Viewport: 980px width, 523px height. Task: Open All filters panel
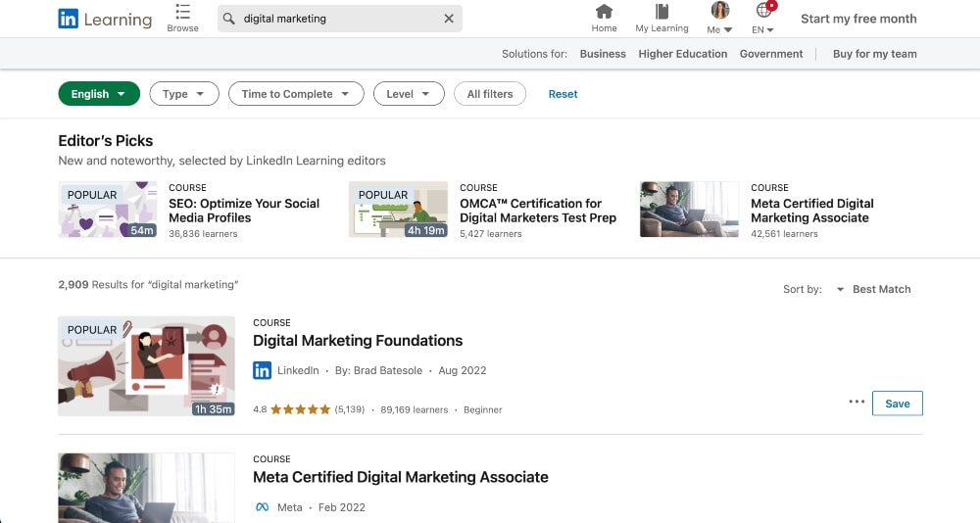490,94
